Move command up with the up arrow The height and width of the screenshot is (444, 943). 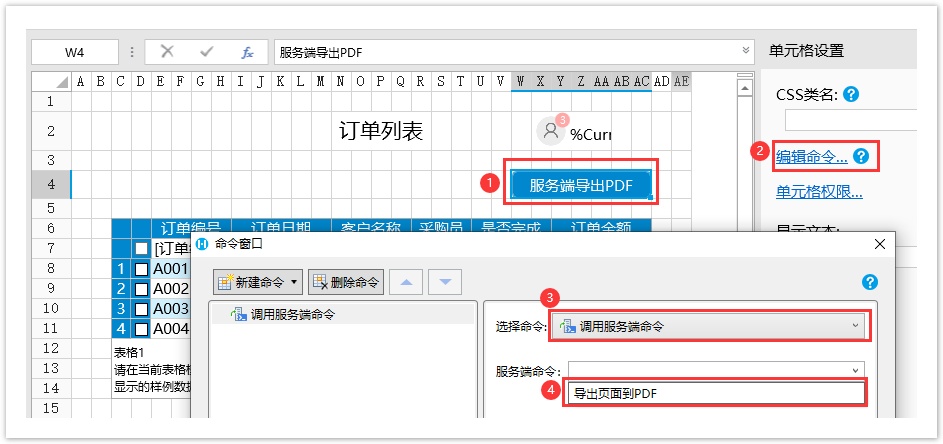(406, 282)
